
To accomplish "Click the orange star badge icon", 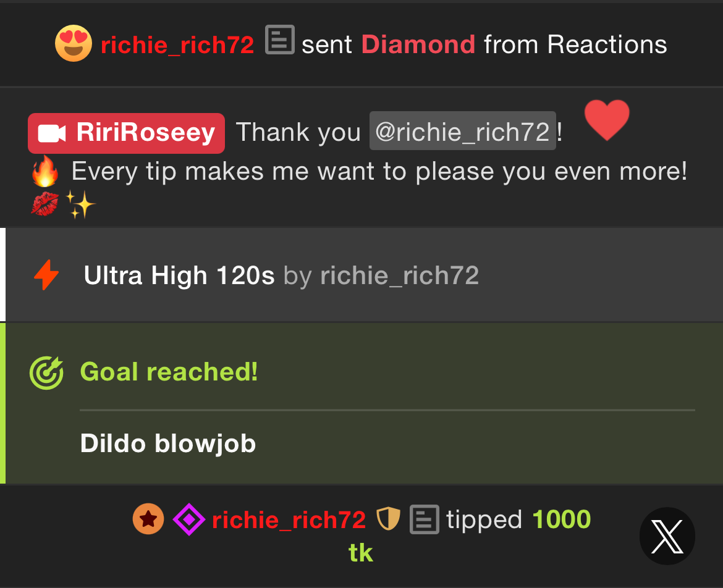I will pyautogui.click(x=148, y=519).
